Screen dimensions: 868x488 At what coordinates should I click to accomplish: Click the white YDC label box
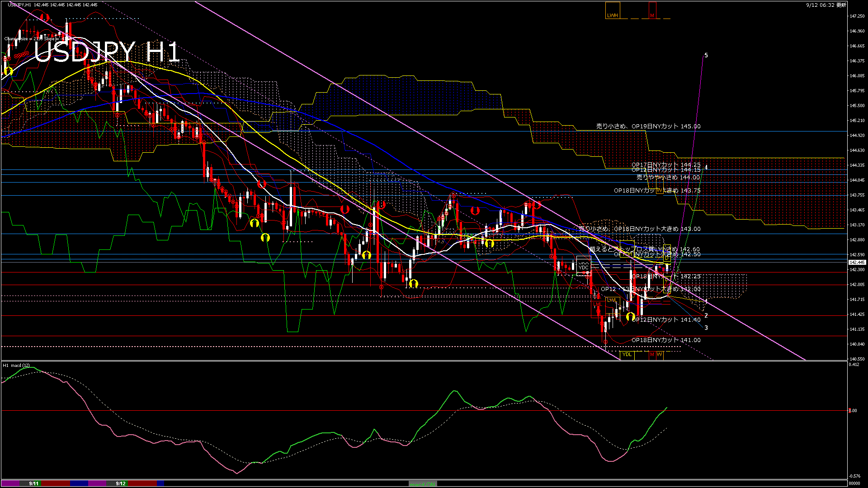(584, 266)
